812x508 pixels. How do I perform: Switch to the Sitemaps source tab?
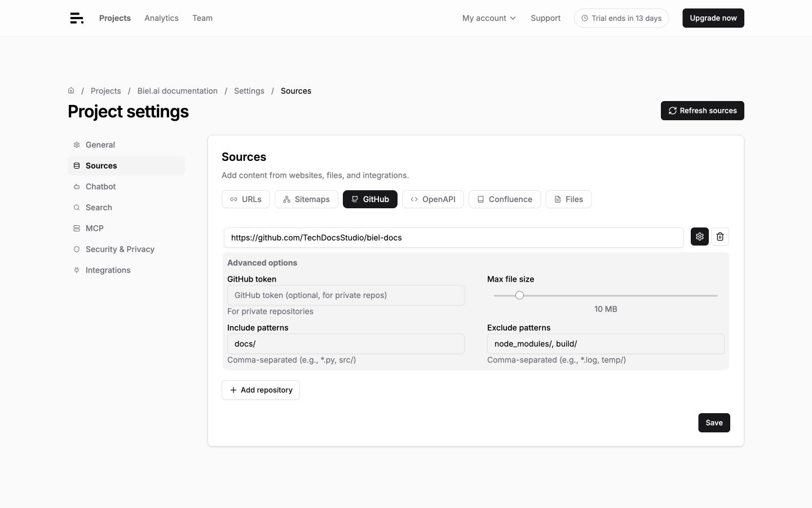(306, 199)
